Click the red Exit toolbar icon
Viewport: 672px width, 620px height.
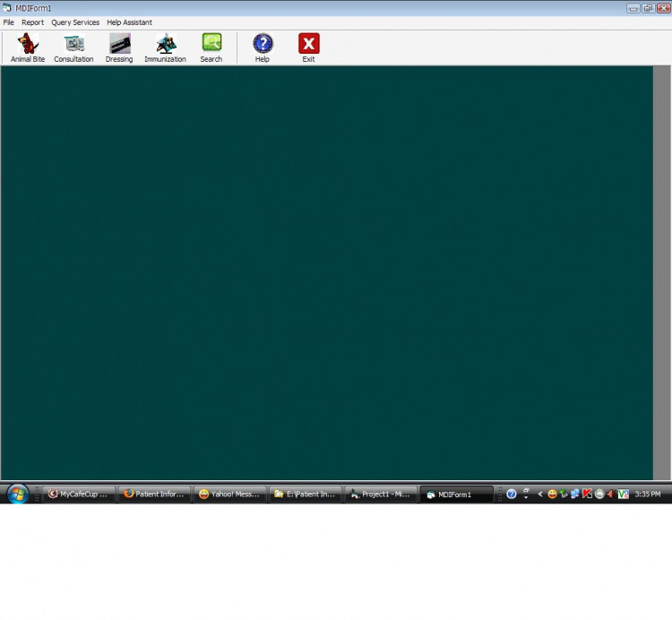tap(308, 48)
